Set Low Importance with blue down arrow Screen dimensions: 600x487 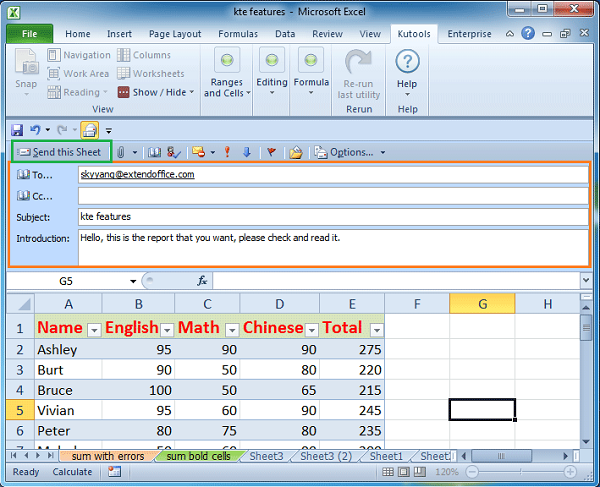[x=247, y=152]
